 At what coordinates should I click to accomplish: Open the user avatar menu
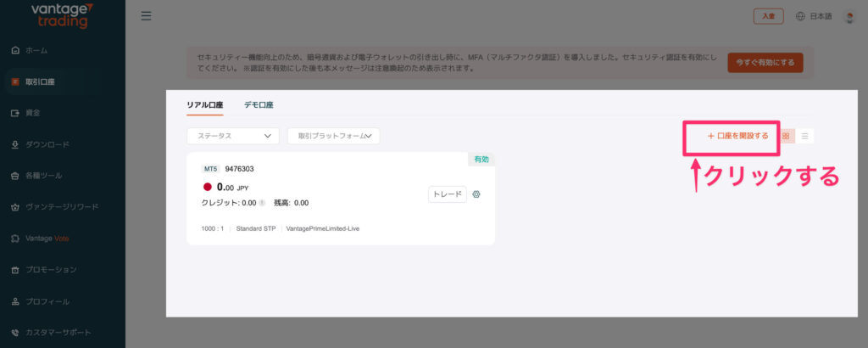[x=849, y=17]
